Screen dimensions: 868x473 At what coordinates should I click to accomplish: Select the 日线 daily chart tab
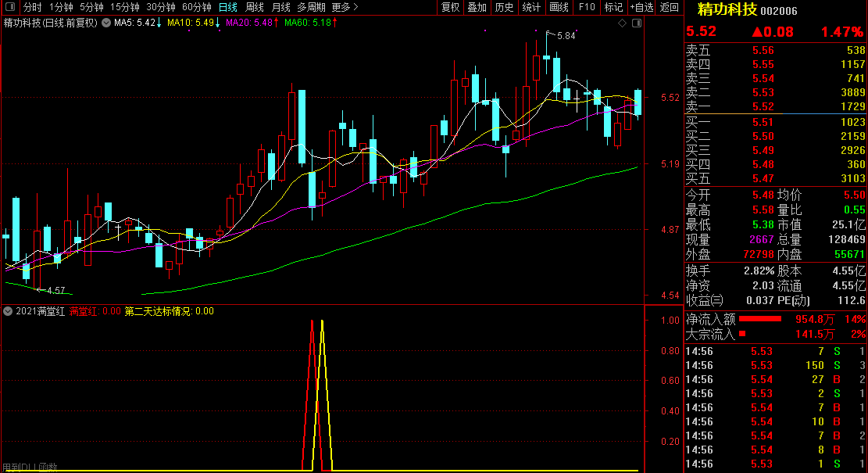point(227,7)
